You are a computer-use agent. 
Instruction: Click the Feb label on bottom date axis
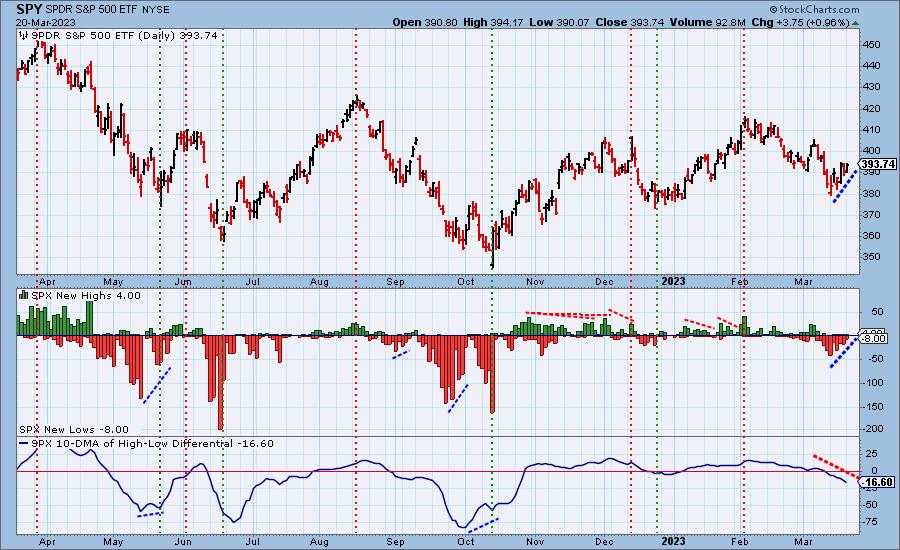coord(739,541)
